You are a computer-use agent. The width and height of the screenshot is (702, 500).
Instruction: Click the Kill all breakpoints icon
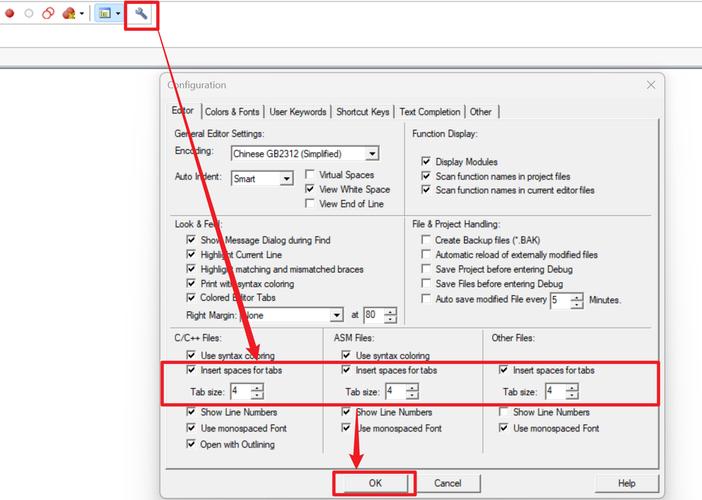[69, 13]
